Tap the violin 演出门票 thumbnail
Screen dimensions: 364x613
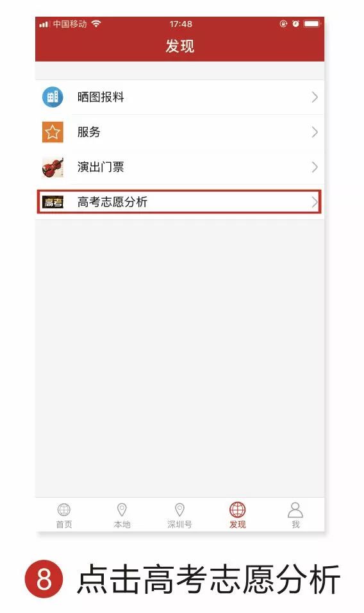point(53,167)
